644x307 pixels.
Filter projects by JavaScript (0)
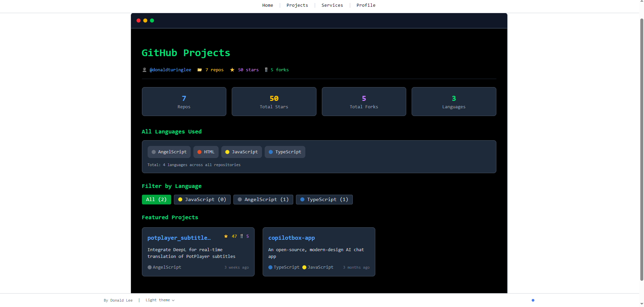(202, 199)
